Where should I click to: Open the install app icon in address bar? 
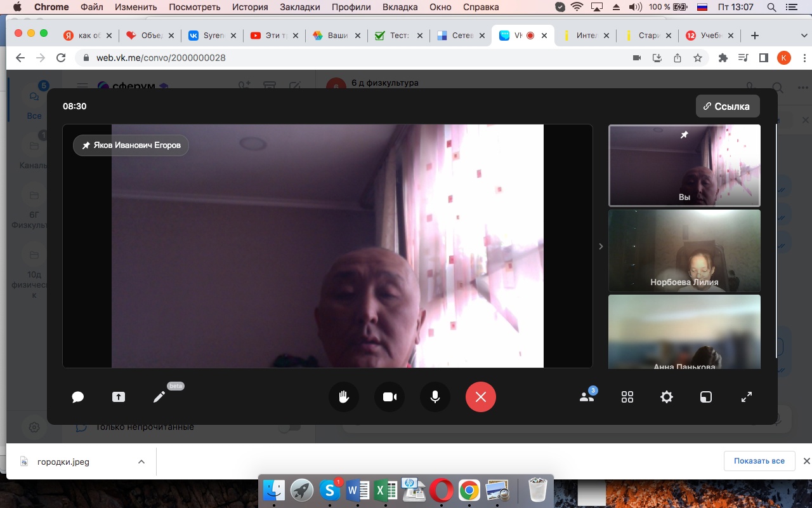pos(657,58)
